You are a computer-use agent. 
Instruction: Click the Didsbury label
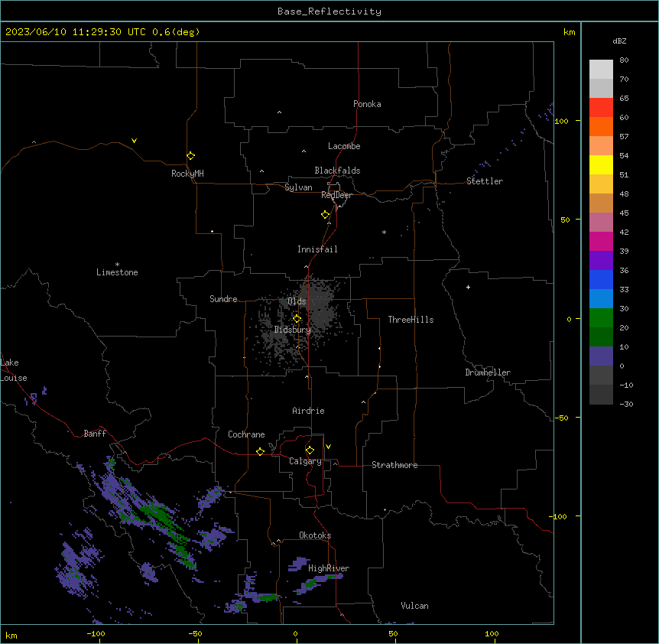[292, 330]
